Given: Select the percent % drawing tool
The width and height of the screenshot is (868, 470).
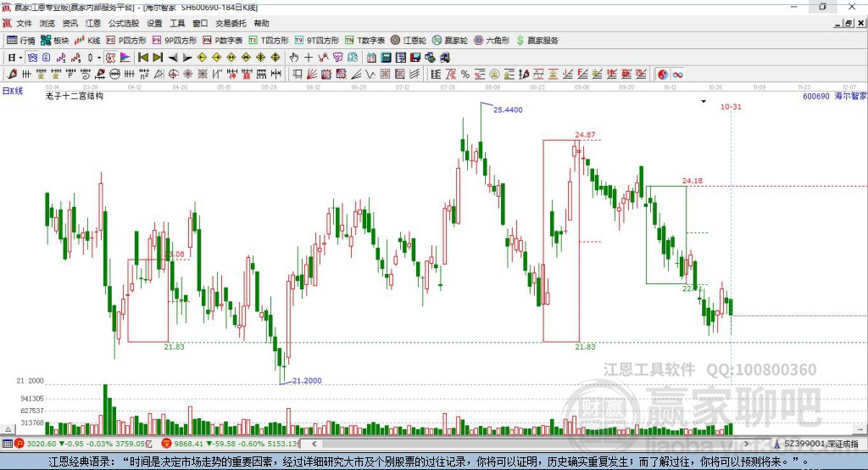Looking at the screenshot, I should (465, 75).
